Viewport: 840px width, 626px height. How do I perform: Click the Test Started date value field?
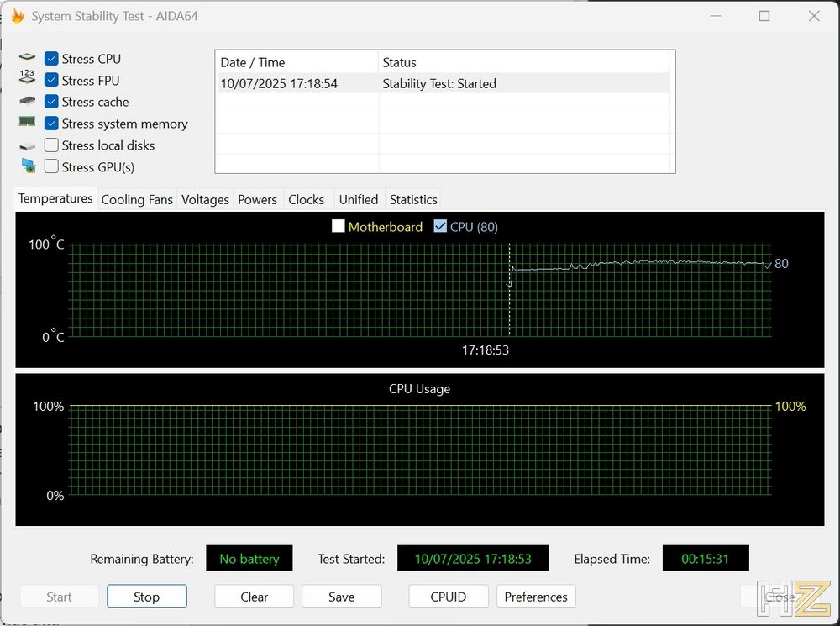pos(472,559)
